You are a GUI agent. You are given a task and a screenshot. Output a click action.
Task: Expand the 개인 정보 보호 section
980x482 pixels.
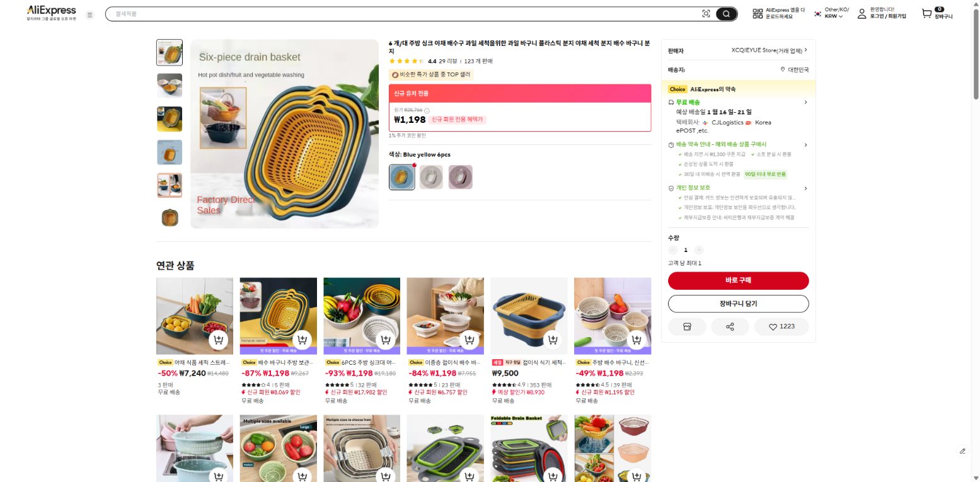[805, 188]
